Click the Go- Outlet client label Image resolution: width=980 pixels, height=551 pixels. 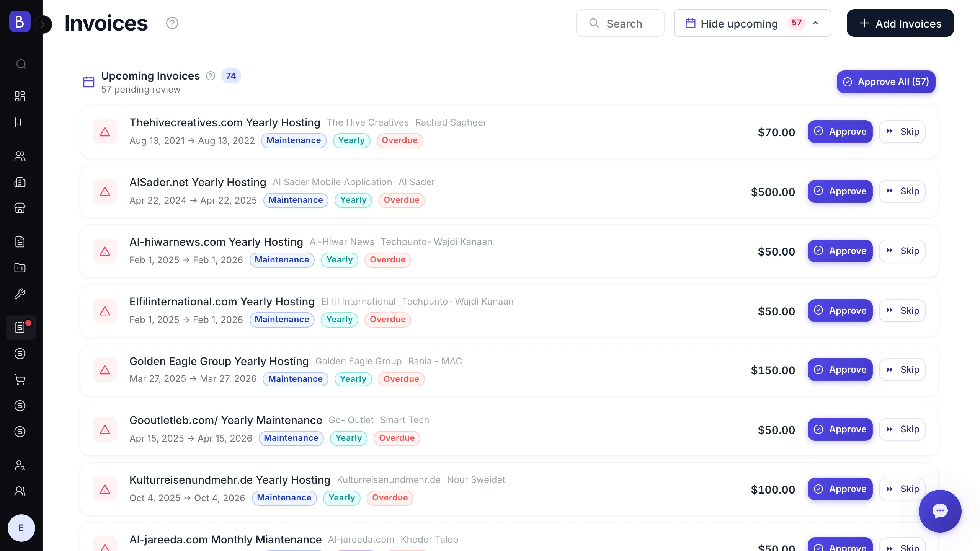(x=351, y=420)
